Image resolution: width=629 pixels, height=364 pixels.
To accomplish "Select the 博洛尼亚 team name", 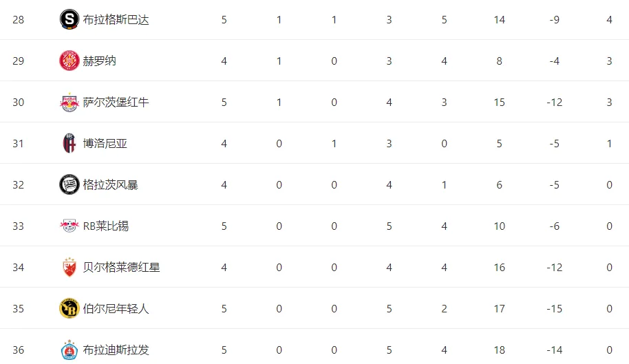I will pos(105,144).
